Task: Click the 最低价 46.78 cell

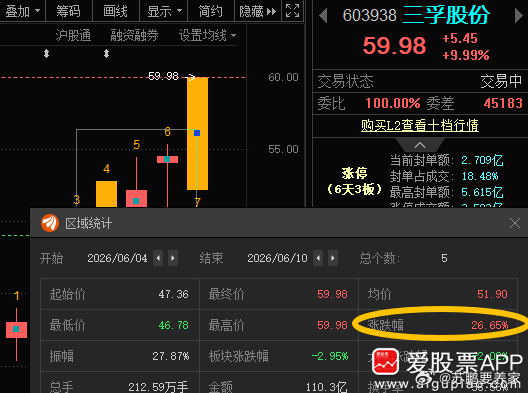Action: [x=120, y=325]
